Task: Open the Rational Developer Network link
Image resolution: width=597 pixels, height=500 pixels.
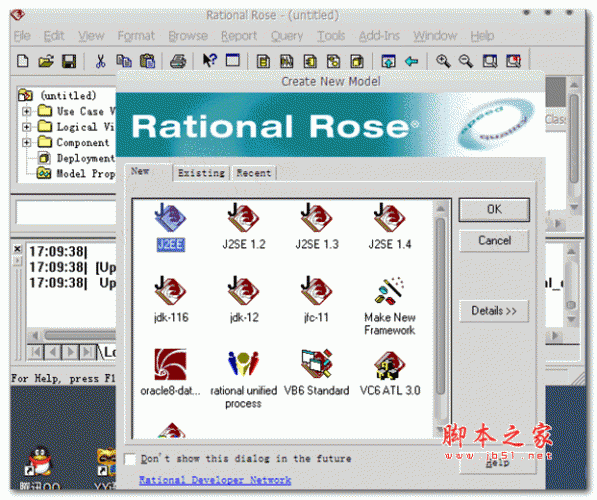Action: pos(215,480)
